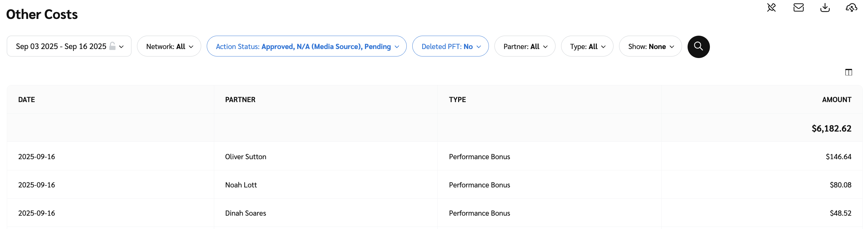The image size is (868, 229).
Task: Click the PARTNER column header
Action: pyautogui.click(x=240, y=100)
